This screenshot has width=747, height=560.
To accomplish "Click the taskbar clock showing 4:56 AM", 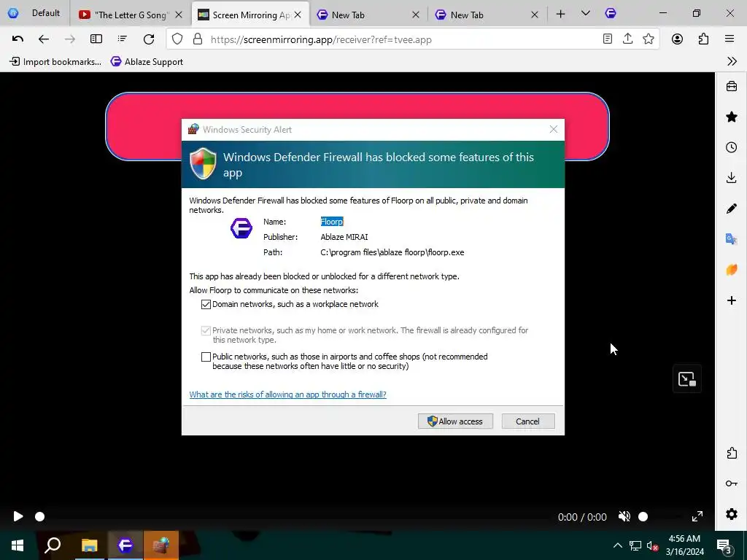I will click(684, 545).
